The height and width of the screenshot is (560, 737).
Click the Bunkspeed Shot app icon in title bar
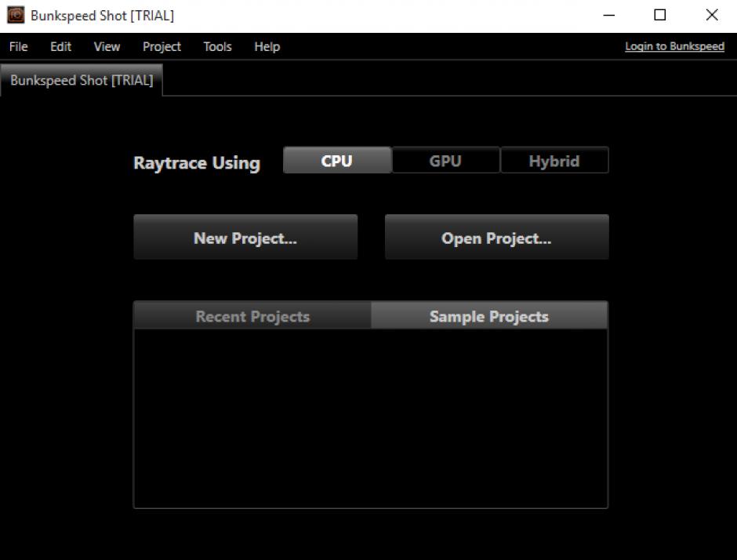tap(16, 15)
